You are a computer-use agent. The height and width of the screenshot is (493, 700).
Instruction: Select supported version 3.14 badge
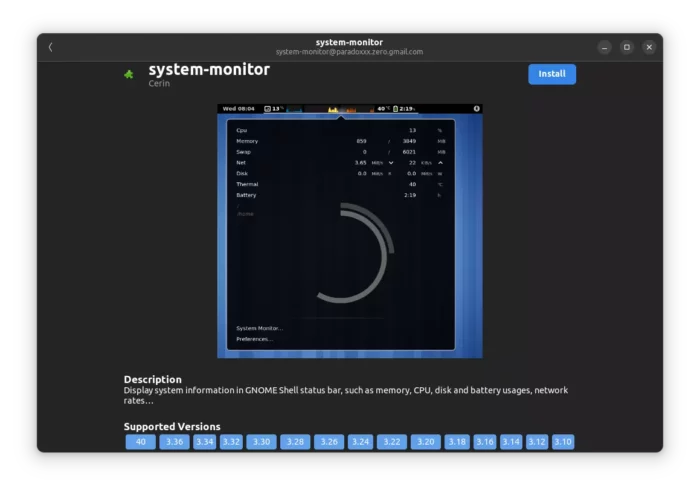[x=511, y=442]
